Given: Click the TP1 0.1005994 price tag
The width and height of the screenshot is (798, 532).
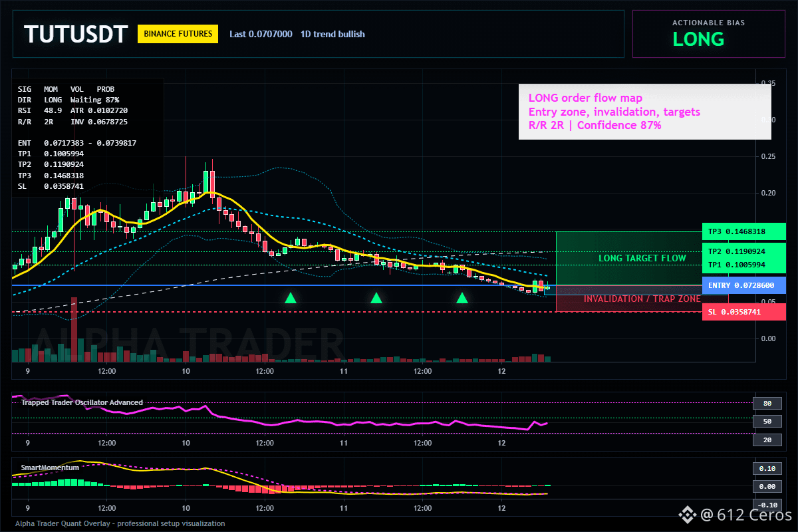Looking at the screenshot, I should pos(743,265).
